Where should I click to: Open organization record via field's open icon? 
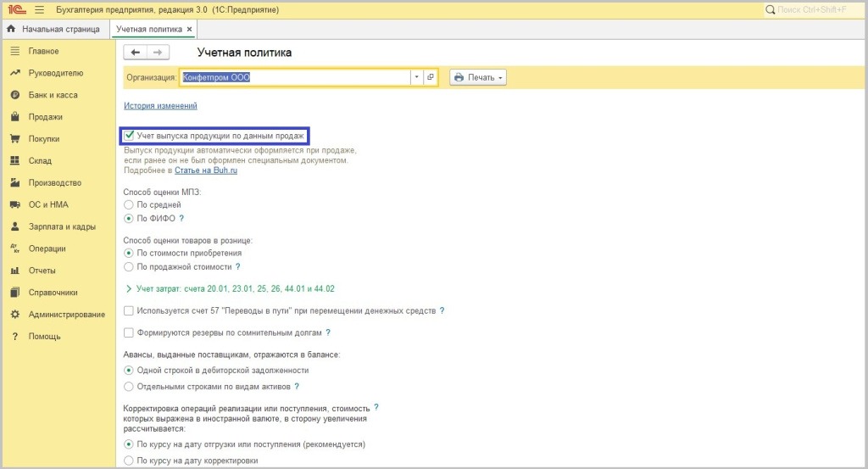430,77
